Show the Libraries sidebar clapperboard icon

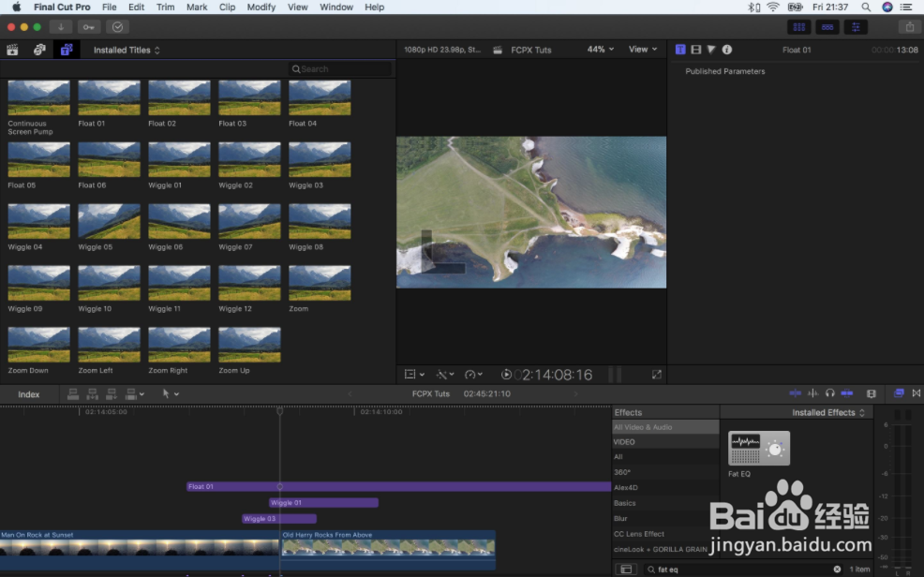(13, 50)
